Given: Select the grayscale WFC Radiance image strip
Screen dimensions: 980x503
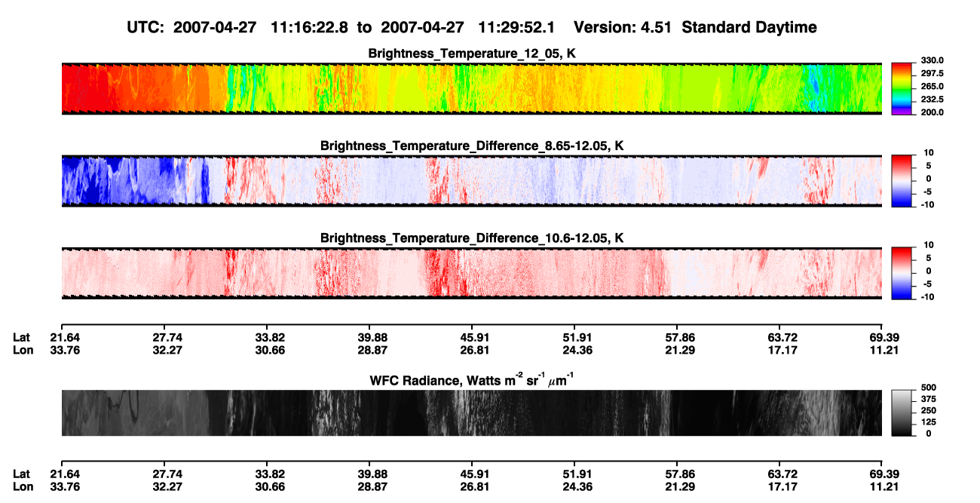Looking at the screenshot, I should coord(472,413).
